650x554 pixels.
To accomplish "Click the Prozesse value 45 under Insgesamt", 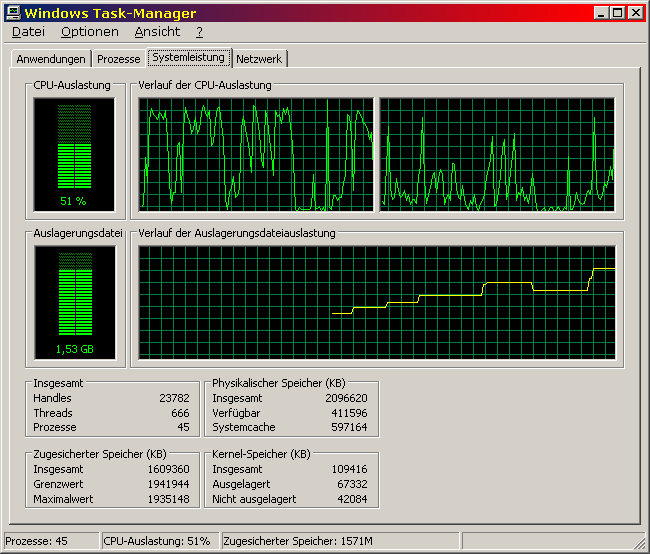I will click(183, 427).
